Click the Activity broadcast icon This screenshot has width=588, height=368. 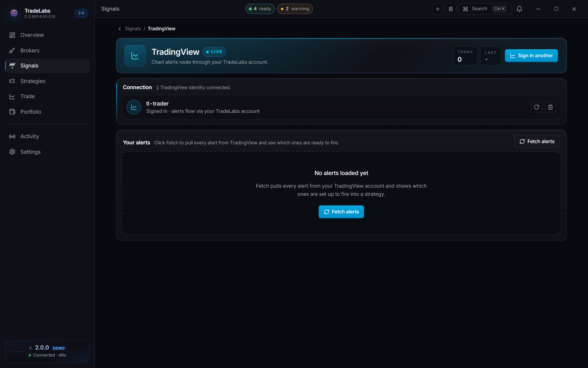pos(12,137)
